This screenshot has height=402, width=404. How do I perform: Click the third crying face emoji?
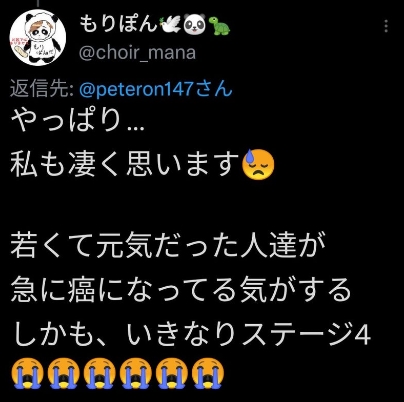point(100,374)
